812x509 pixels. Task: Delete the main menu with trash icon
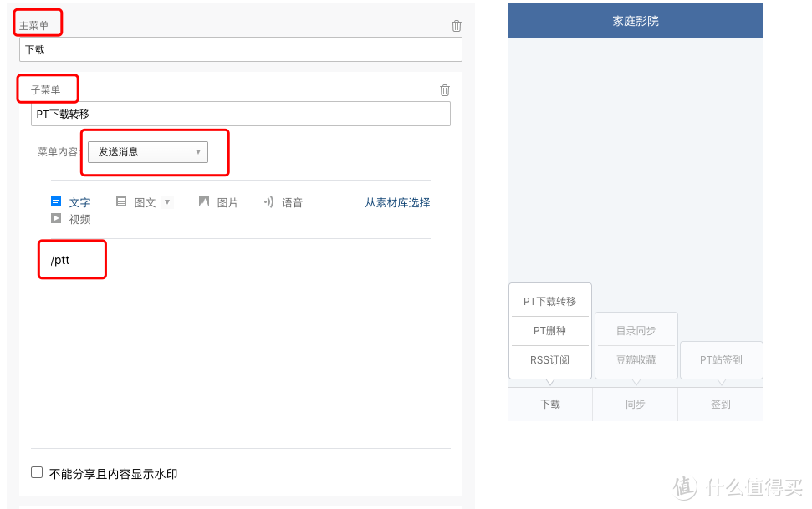click(457, 26)
